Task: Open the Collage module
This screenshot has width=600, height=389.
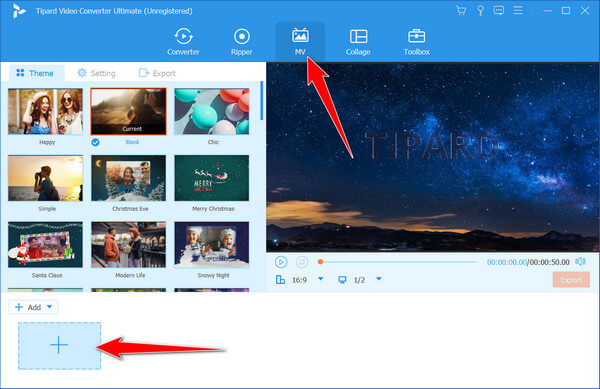Action: [x=358, y=41]
